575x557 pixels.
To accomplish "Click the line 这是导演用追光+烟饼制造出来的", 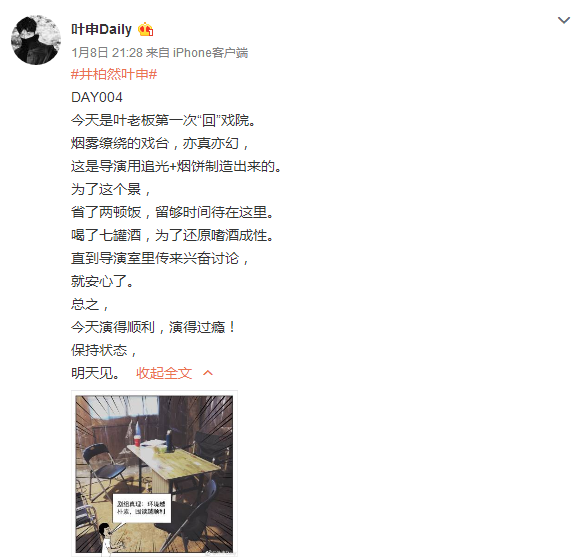I will click(x=176, y=166).
